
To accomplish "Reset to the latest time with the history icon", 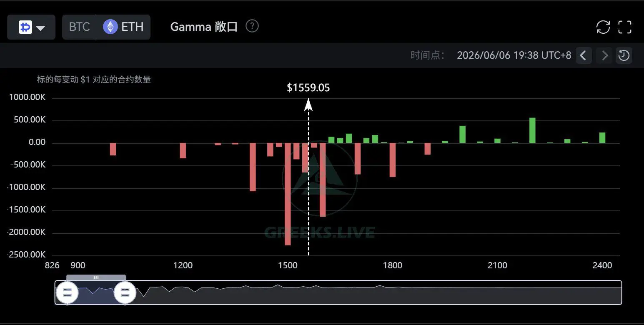I will [624, 55].
